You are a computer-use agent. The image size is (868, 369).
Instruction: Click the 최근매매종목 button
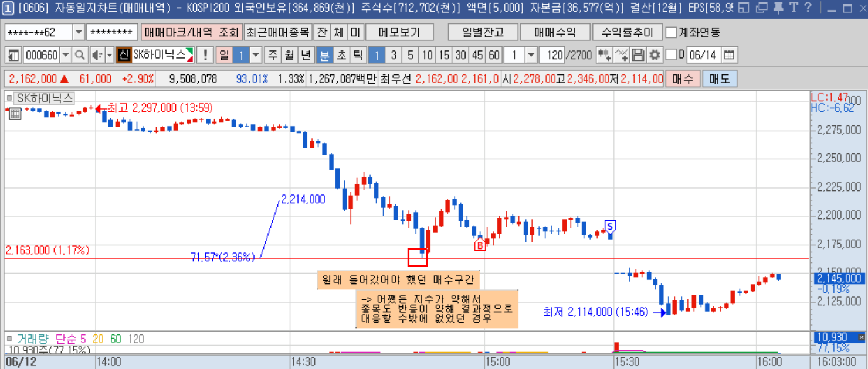[277, 32]
